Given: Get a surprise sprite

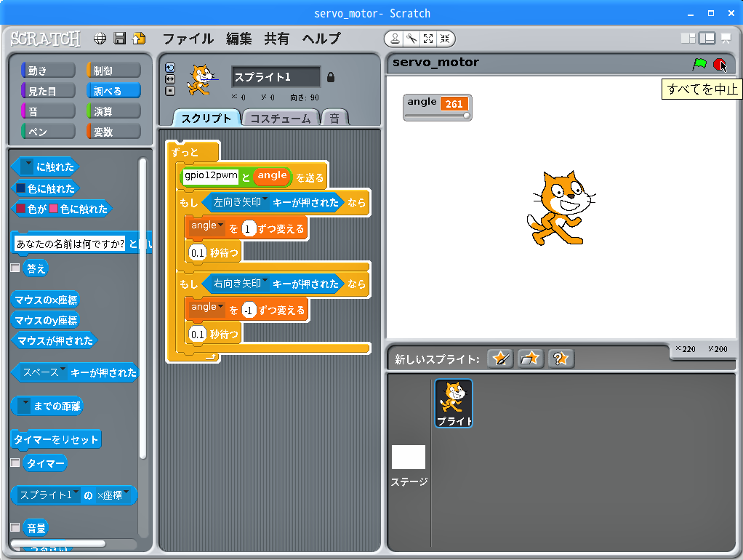Looking at the screenshot, I should 561,359.
